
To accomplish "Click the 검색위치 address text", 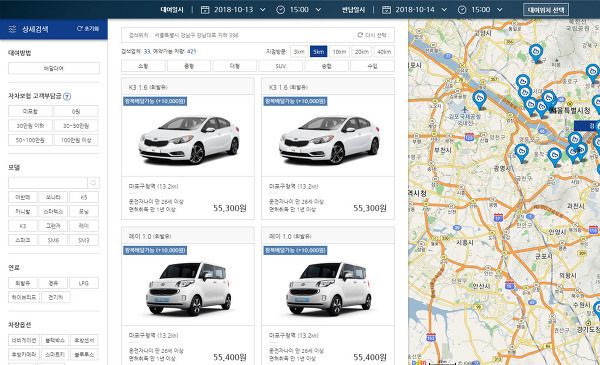I will click(196, 35).
